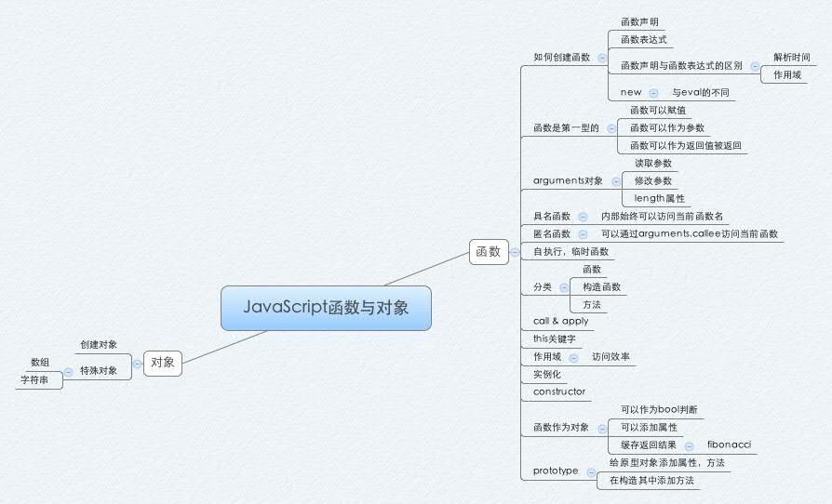Collapse the 具名函数 node
Viewport: 832px width, 504px height.
(x=583, y=217)
